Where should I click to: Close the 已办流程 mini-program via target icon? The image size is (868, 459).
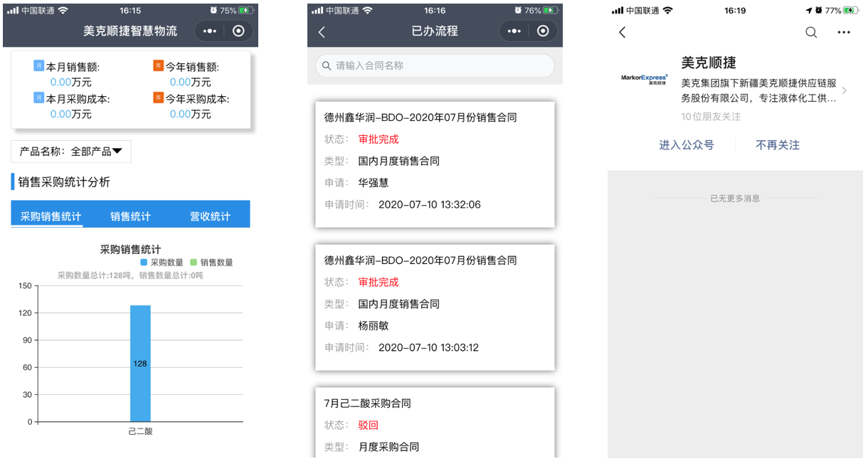543,31
